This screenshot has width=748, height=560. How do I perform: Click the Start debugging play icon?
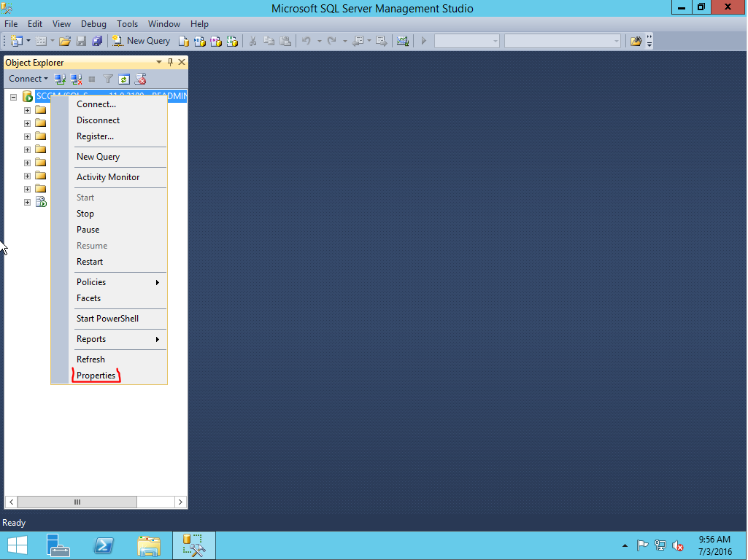pos(423,41)
